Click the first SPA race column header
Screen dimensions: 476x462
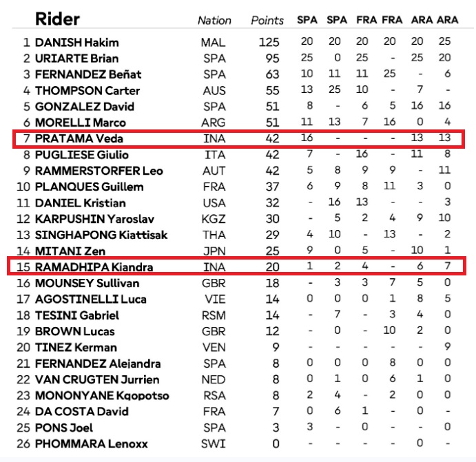point(307,20)
